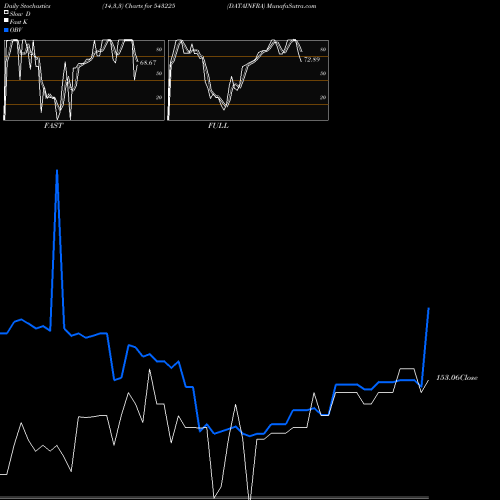Image resolution: width=500 pixels, height=500 pixels.
Task: Open the FULL stochastic chart panel
Action: tap(248, 80)
